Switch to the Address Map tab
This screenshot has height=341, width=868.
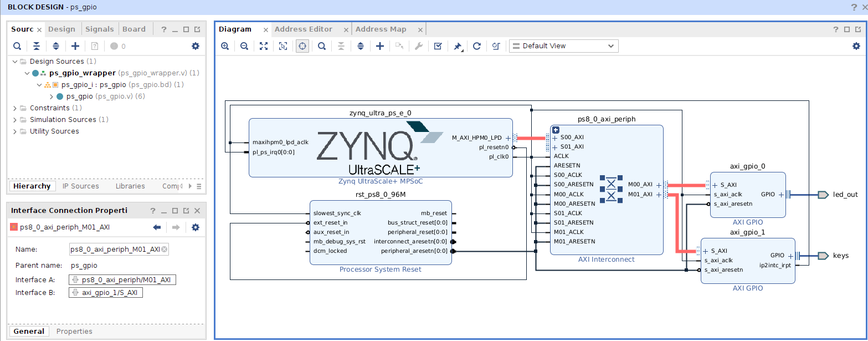381,29
